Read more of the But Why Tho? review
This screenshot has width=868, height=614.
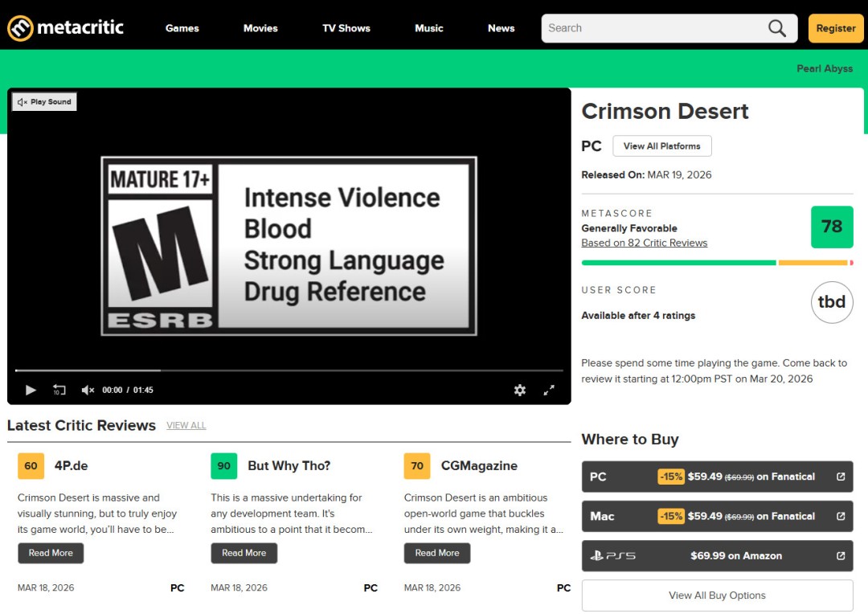[244, 553]
